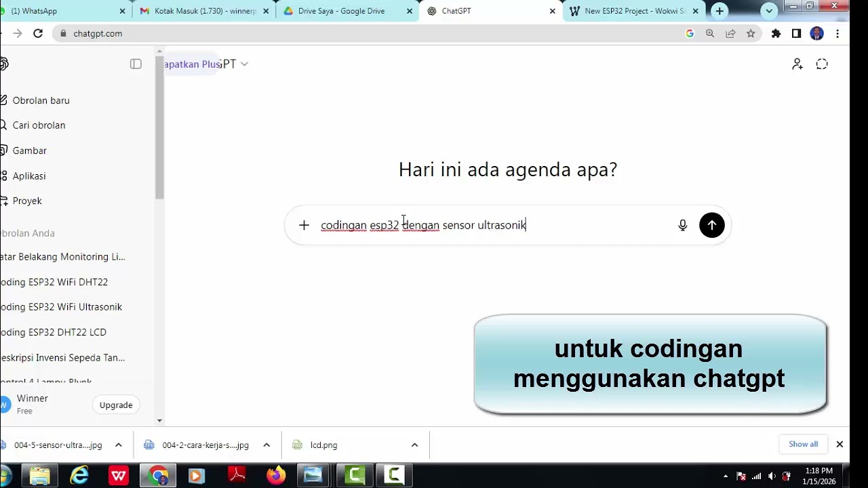The width and height of the screenshot is (868, 488).
Task: Switch to the New ESP32 Project Wokwi tab
Action: tap(634, 11)
